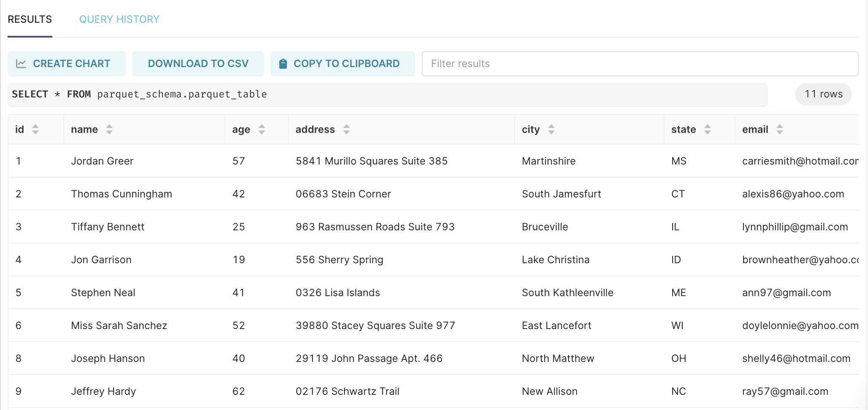Click address 06683 Stein Corner
Viewport: 868px width, 410px height.
click(x=343, y=194)
